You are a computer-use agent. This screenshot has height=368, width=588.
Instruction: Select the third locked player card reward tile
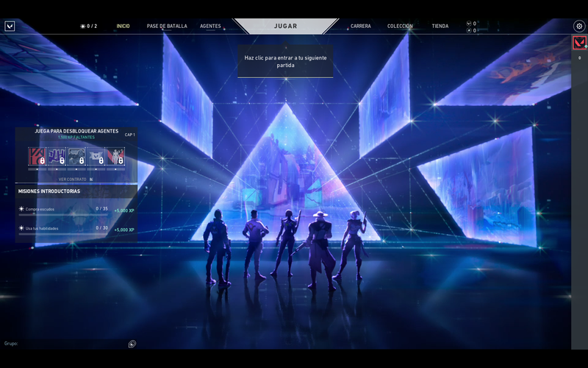click(x=76, y=156)
